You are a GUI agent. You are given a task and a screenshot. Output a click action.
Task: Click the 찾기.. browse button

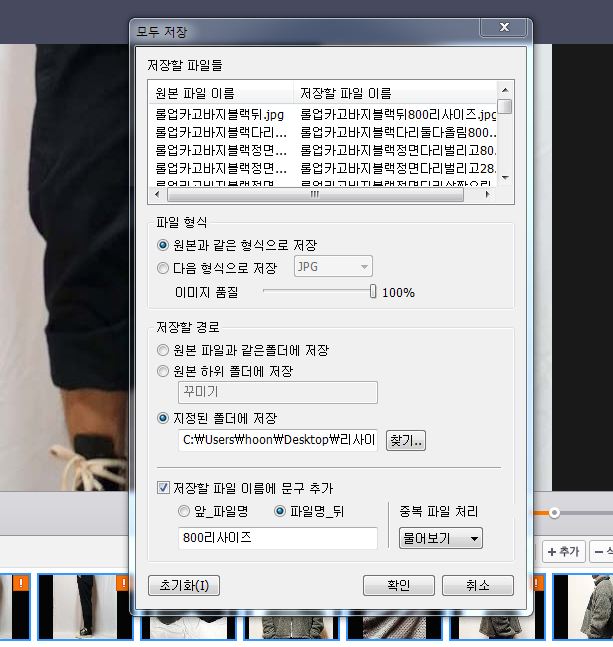(406, 440)
